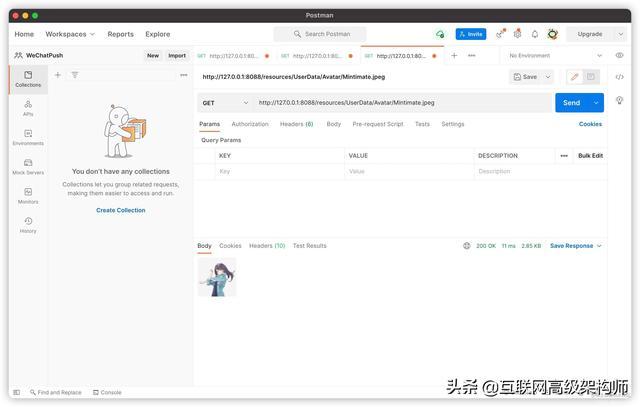
Task: Open the Environments sidebar panel
Action: (28, 138)
